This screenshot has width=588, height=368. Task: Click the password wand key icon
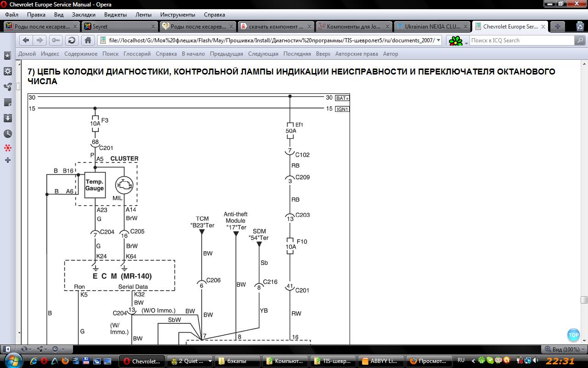(x=56, y=40)
